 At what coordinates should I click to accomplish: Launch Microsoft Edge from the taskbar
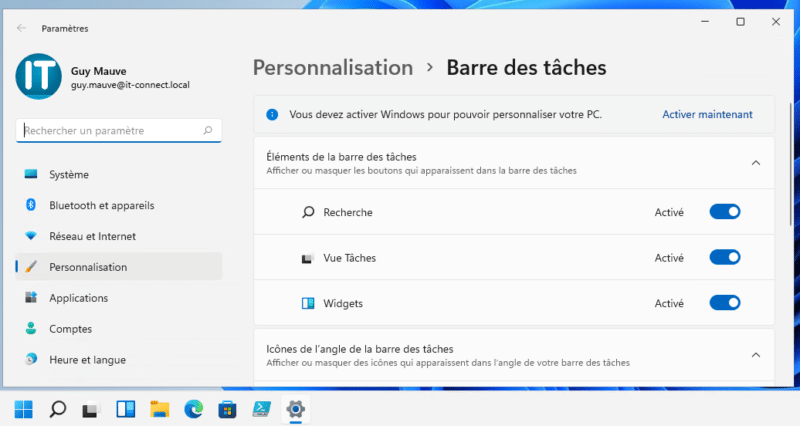pyautogui.click(x=193, y=409)
